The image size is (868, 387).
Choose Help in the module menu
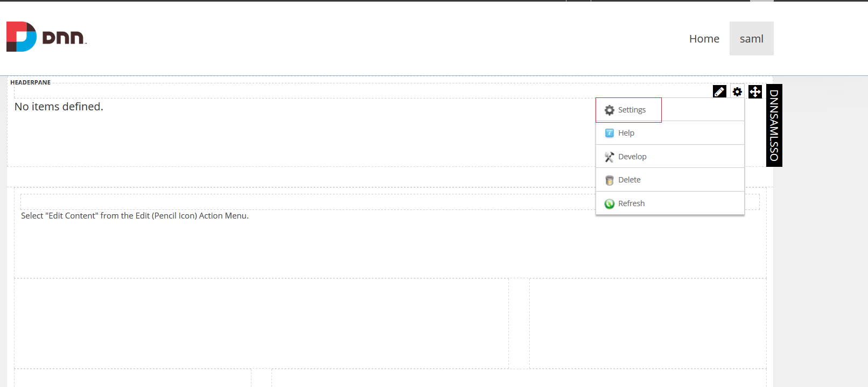point(670,133)
